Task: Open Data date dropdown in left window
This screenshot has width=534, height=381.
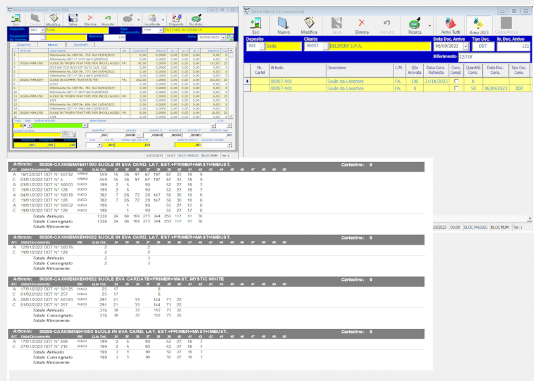Action: tap(223, 37)
